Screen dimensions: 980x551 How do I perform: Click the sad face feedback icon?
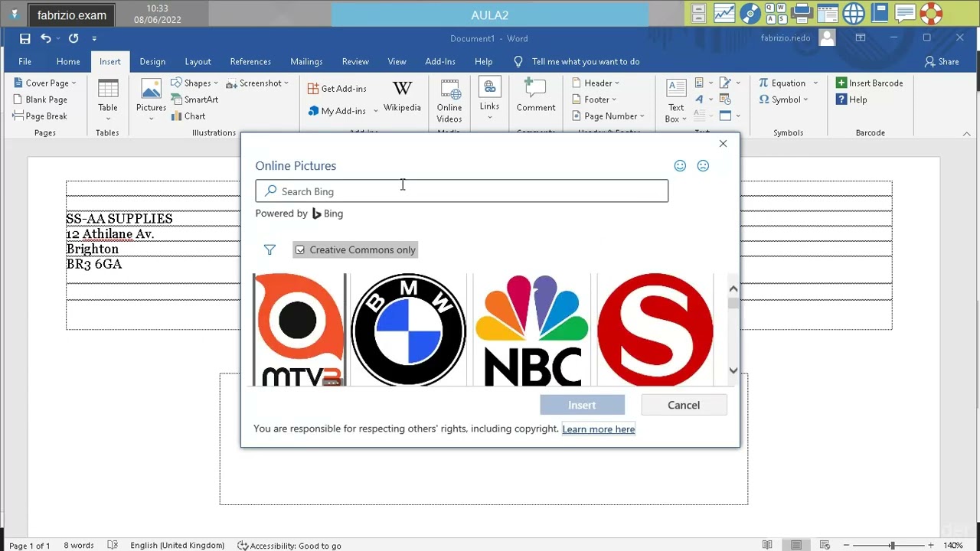pos(703,165)
